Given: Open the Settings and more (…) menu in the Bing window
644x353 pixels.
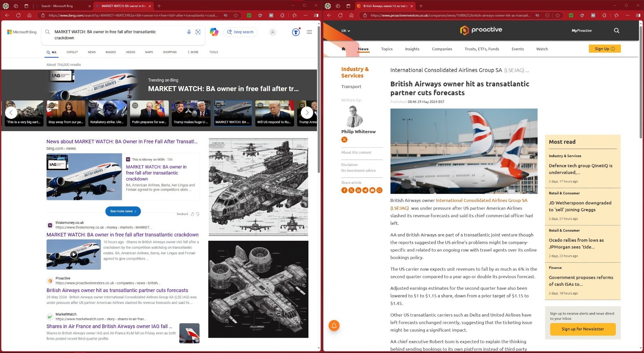Looking at the screenshot, I should (305, 15).
